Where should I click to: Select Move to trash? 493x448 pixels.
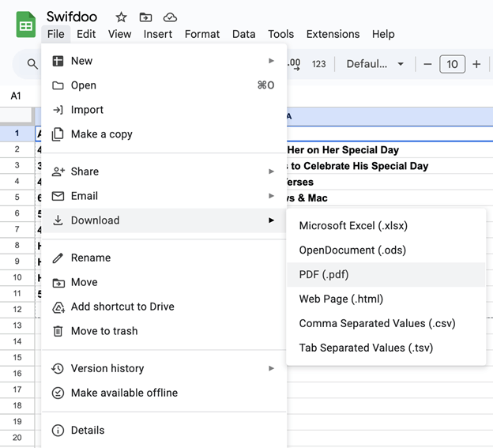(x=164, y=331)
